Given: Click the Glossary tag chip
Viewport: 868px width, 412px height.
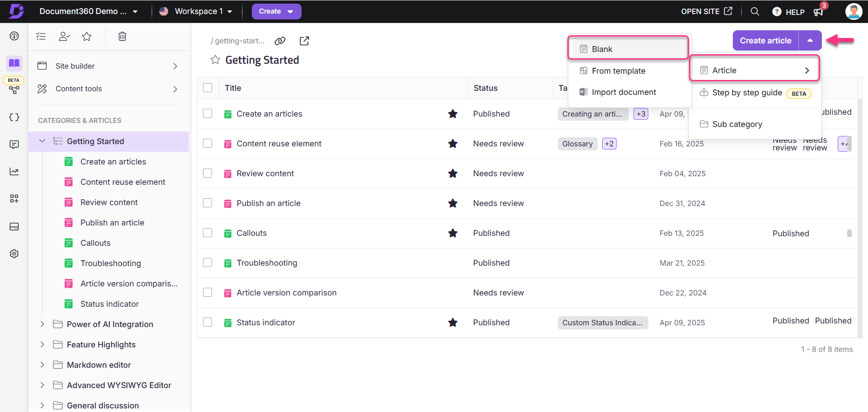Looking at the screenshot, I should click(x=577, y=144).
